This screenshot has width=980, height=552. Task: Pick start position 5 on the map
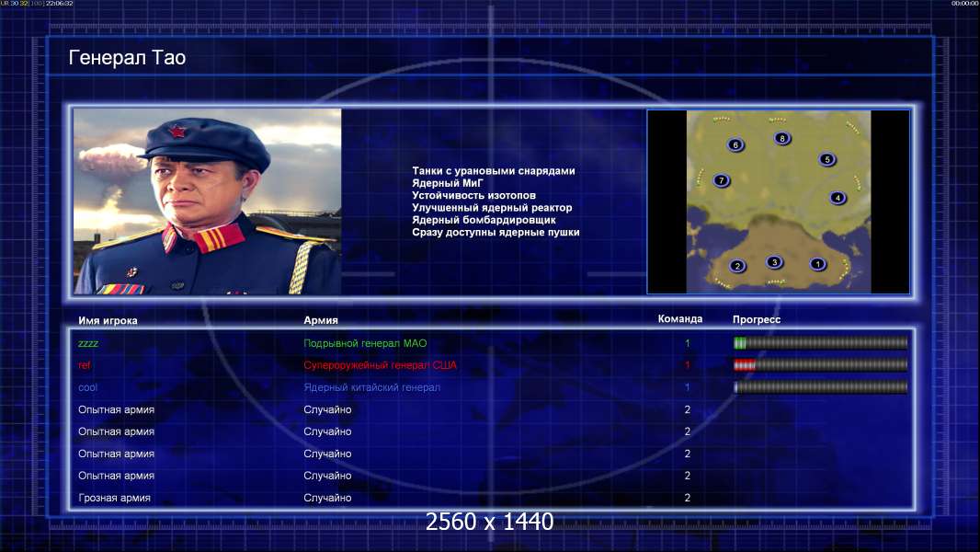826,159
